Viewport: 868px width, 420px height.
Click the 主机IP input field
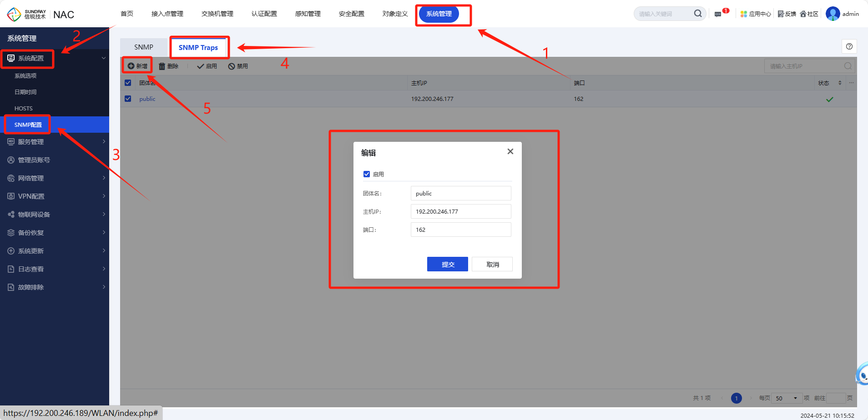[x=461, y=211]
